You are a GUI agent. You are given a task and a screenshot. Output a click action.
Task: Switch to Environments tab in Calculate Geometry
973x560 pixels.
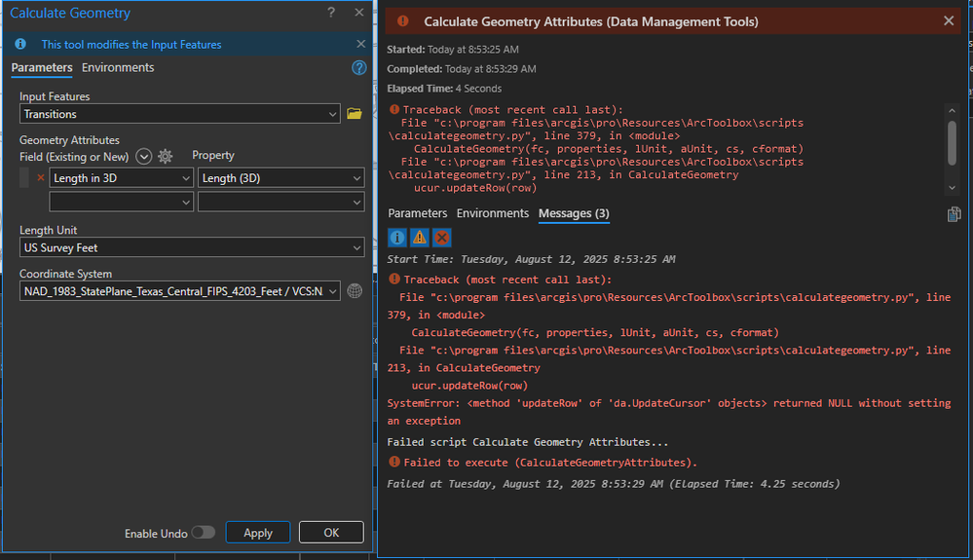point(118,67)
